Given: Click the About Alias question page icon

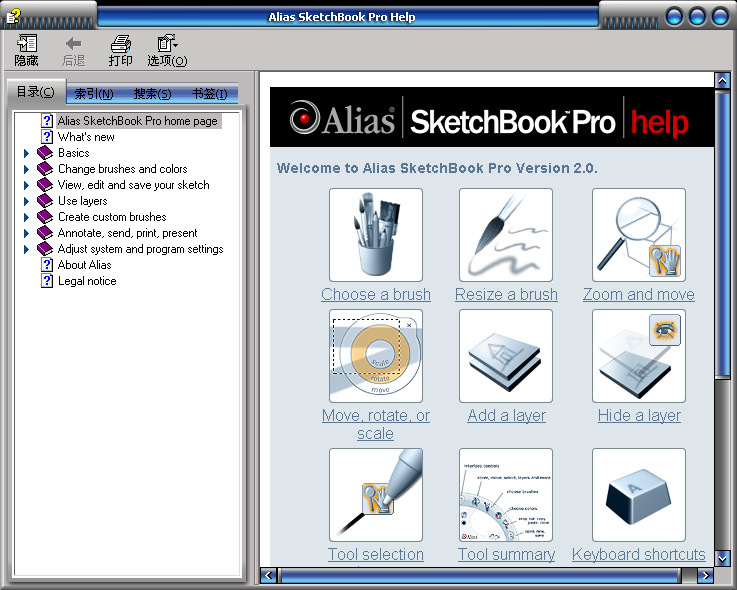Looking at the screenshot, I should (x=47, y=265).
